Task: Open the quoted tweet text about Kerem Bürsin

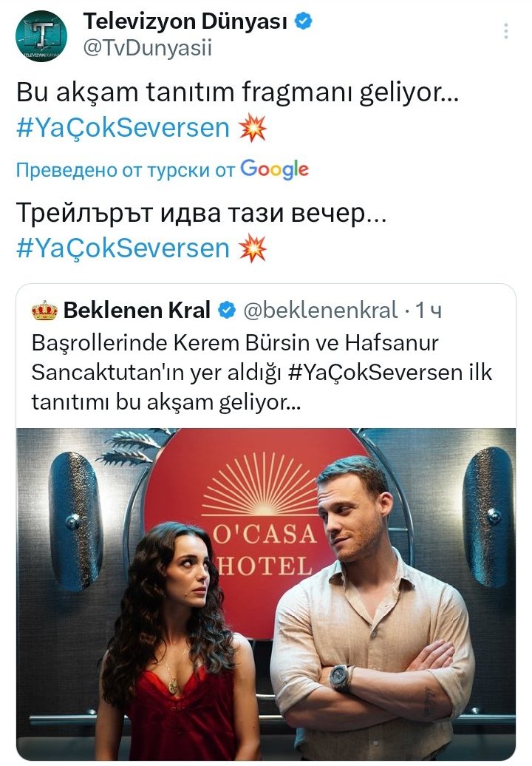Action: [x=262, y=373]
